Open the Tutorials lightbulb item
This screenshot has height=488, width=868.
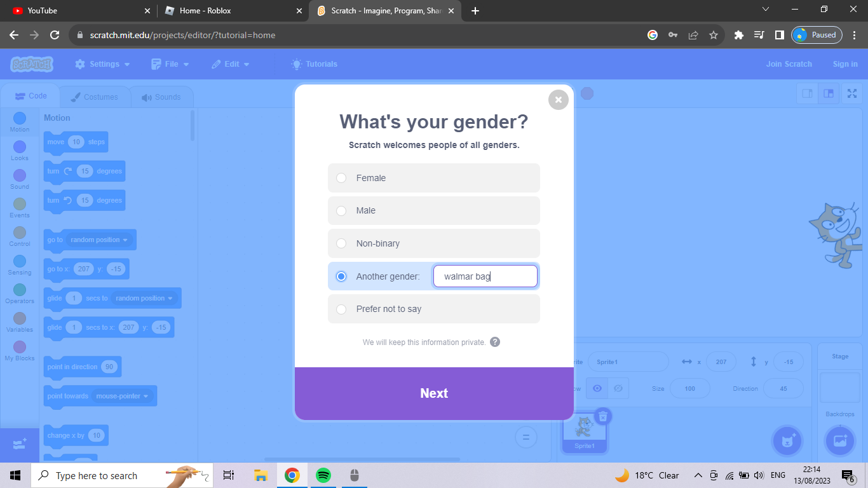point(314,64)
